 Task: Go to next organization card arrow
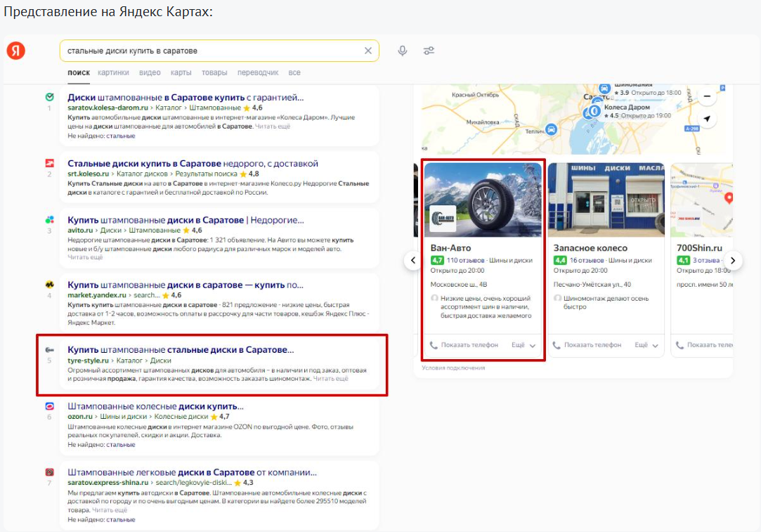point(733,260)
